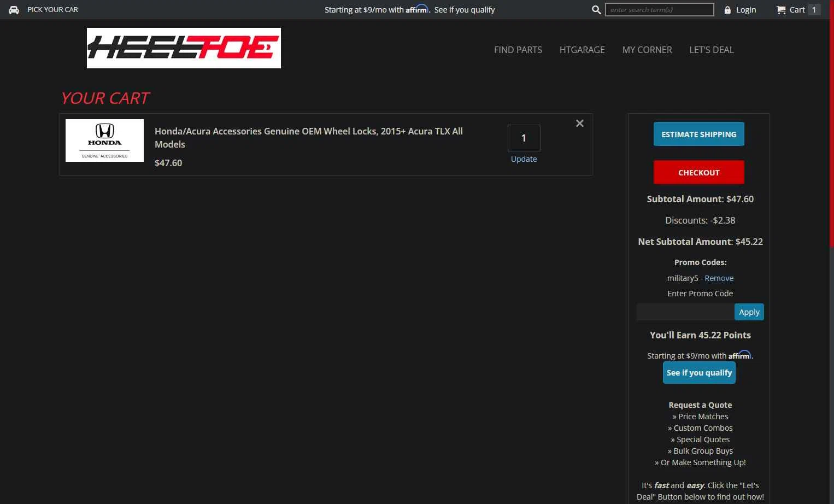
Task: Focus the site search term field
Action: (660, 10)
